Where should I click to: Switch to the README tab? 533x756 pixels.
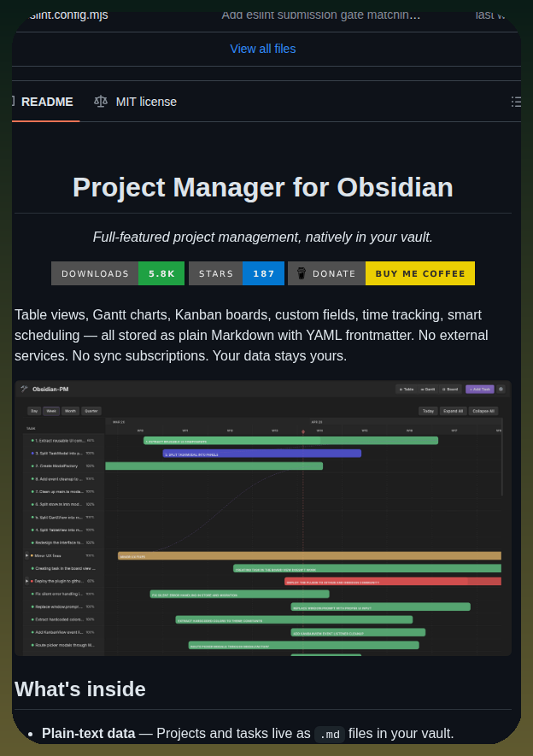pos(47,102)
